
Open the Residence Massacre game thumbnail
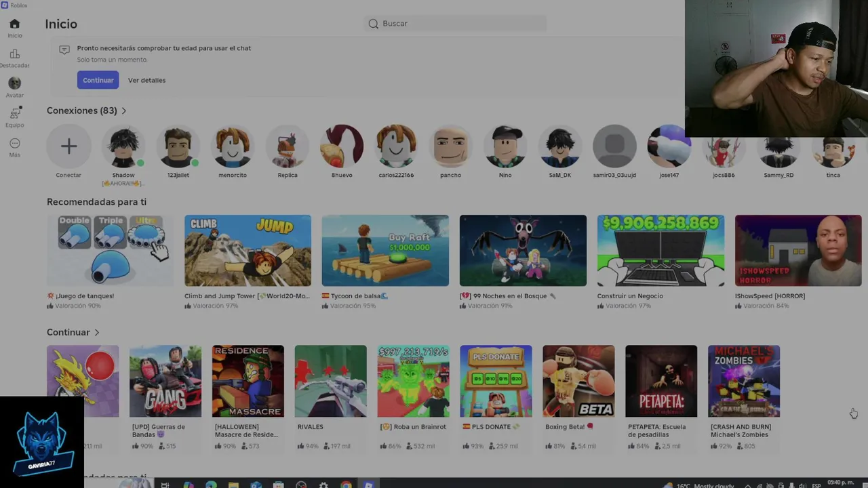(248, 381)
